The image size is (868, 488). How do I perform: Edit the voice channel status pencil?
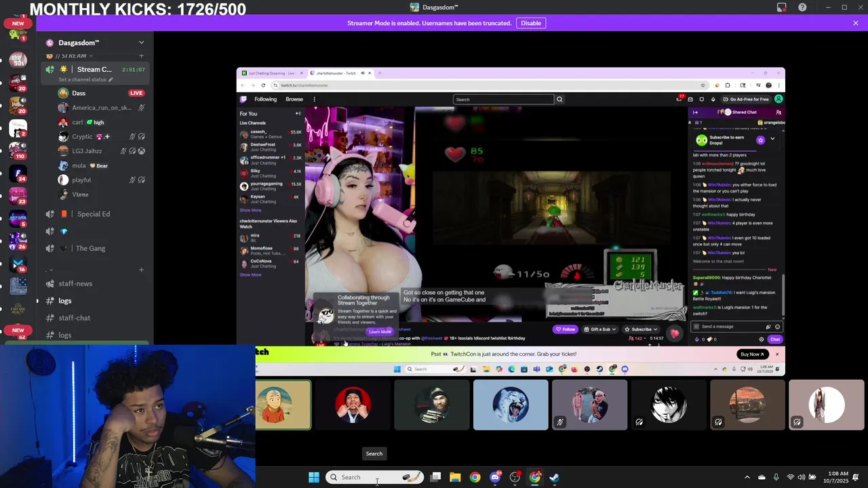pyautogui.click(x=111, y=79)
